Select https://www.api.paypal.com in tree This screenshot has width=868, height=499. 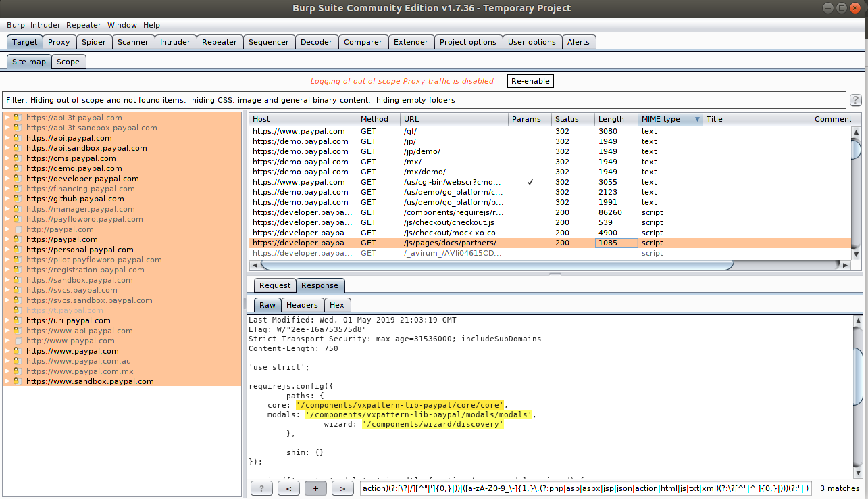pyautogui.click(x=80, y=331)
